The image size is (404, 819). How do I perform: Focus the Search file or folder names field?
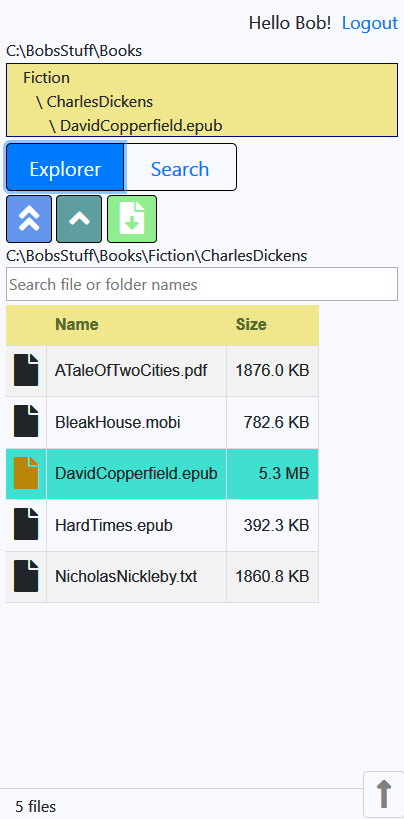point(202,284)
